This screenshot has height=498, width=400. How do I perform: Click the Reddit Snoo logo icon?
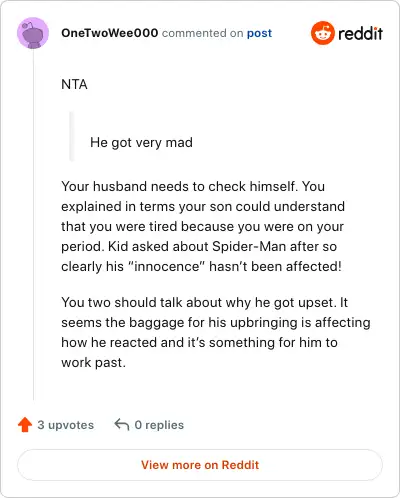coord(322,33)
